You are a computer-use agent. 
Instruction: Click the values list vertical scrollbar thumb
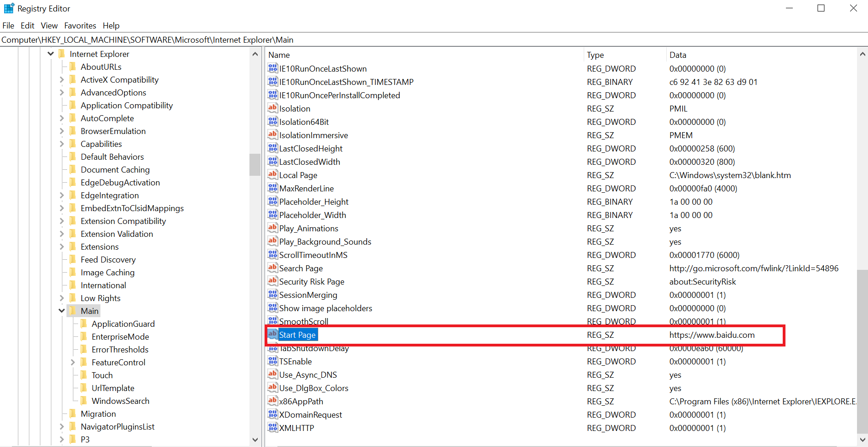(x=862, y=352)
